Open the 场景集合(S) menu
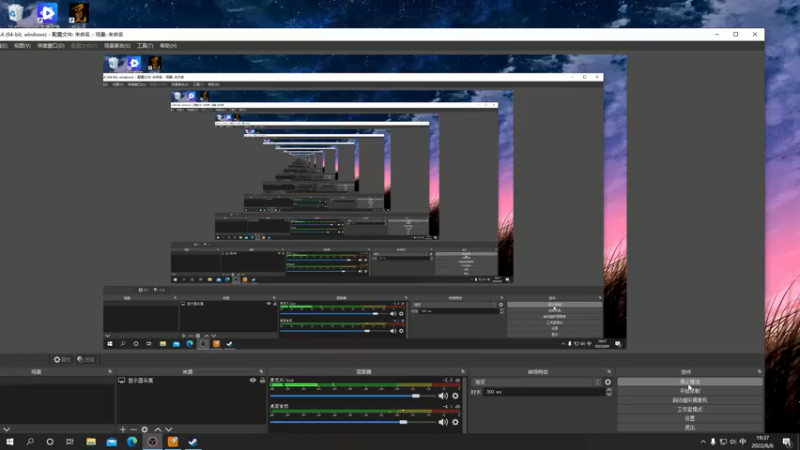Image resolution: width=800 pixels, height=450 pixels. pos(117,46)
